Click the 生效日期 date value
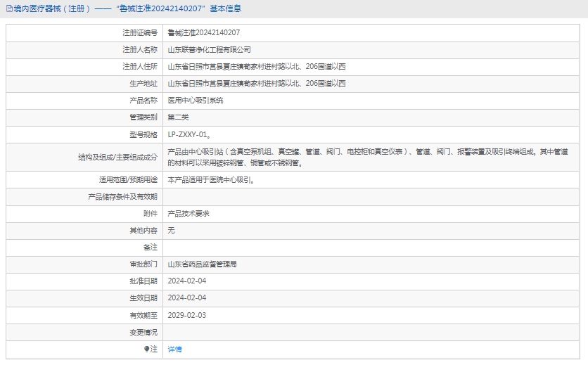The width and height of the screenshot is (588, 365). [186, 298]
